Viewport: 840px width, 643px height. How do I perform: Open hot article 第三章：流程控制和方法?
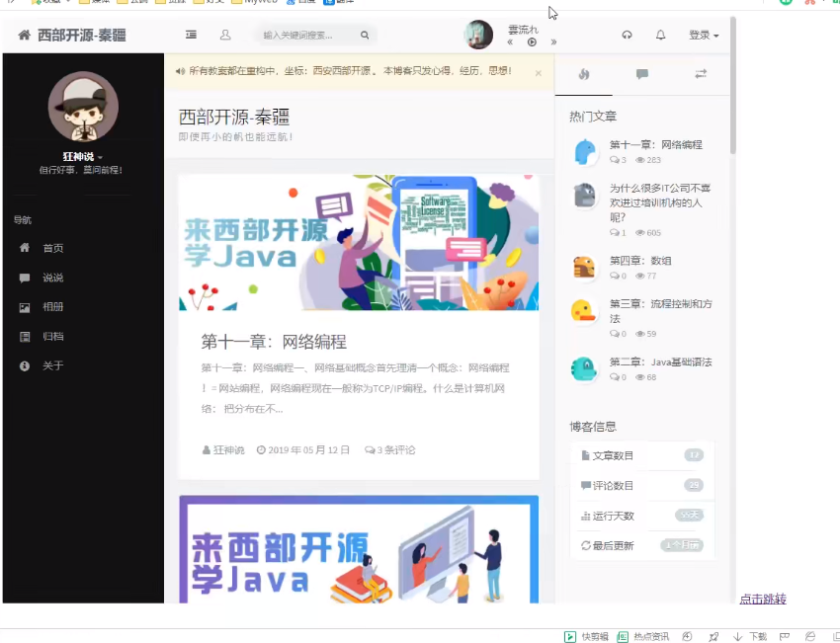click(x=660, y=311)
